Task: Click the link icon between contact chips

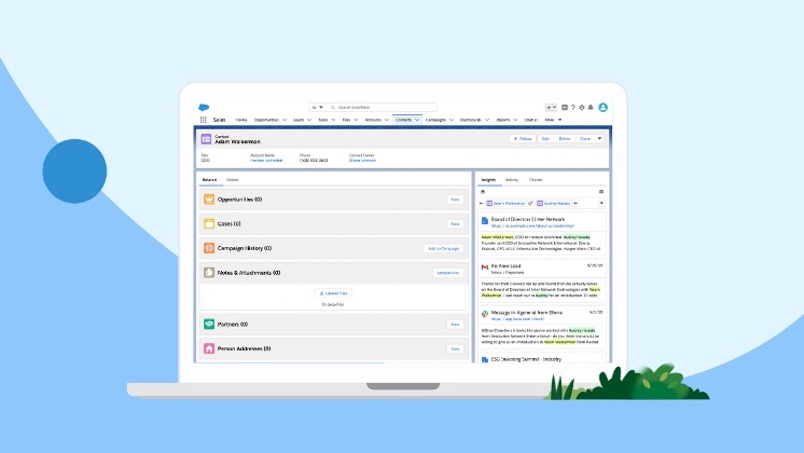Action: coord(531,203)
